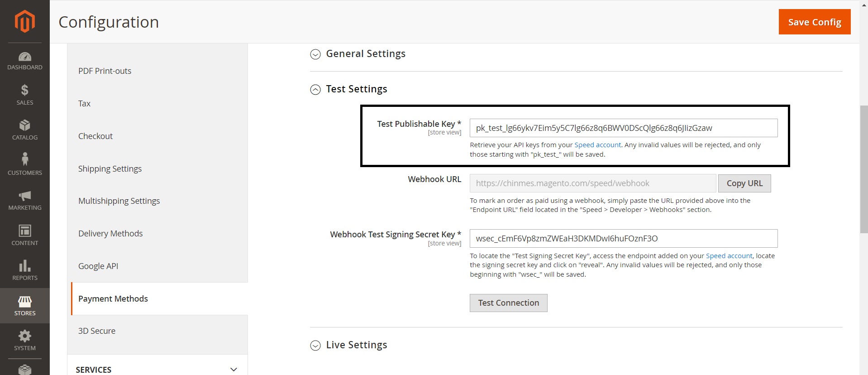Click the Copy URL button
The width and height of the screenshot is (868, 375).
point(744,183)
